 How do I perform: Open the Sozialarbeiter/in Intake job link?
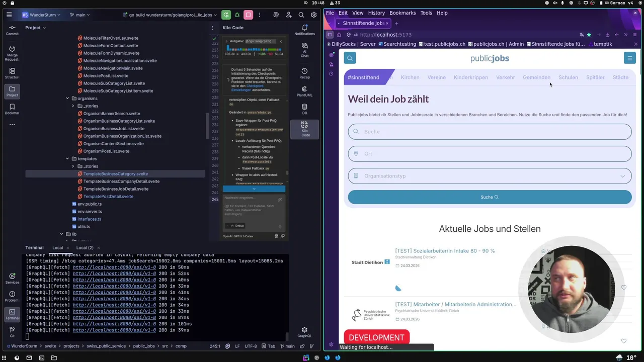445,251
